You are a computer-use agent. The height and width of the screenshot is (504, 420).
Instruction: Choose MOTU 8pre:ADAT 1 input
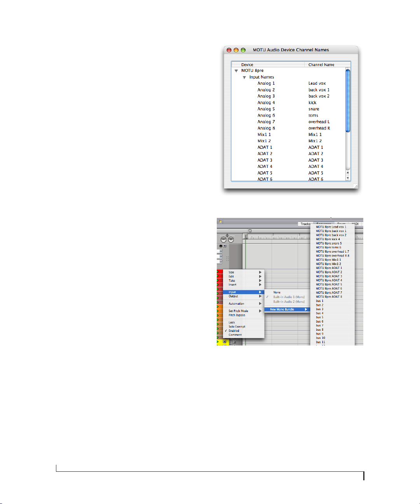pos(333,268)
